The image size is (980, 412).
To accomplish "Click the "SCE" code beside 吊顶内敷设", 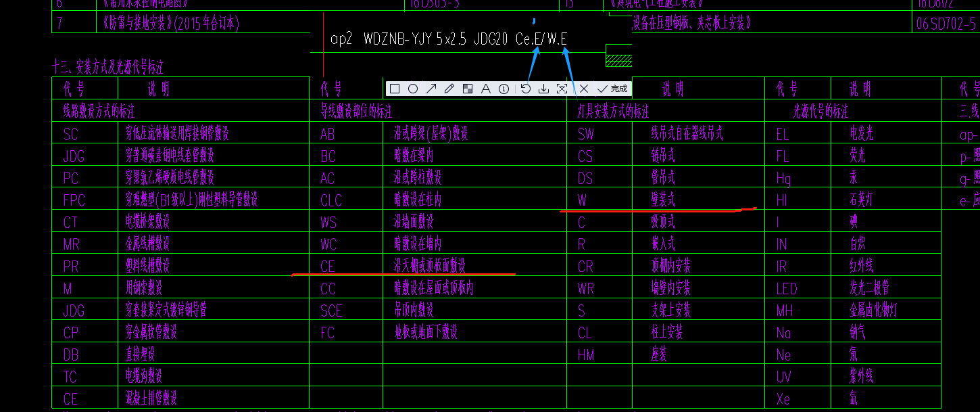I will pyautogui.click(x=331, y=311).
